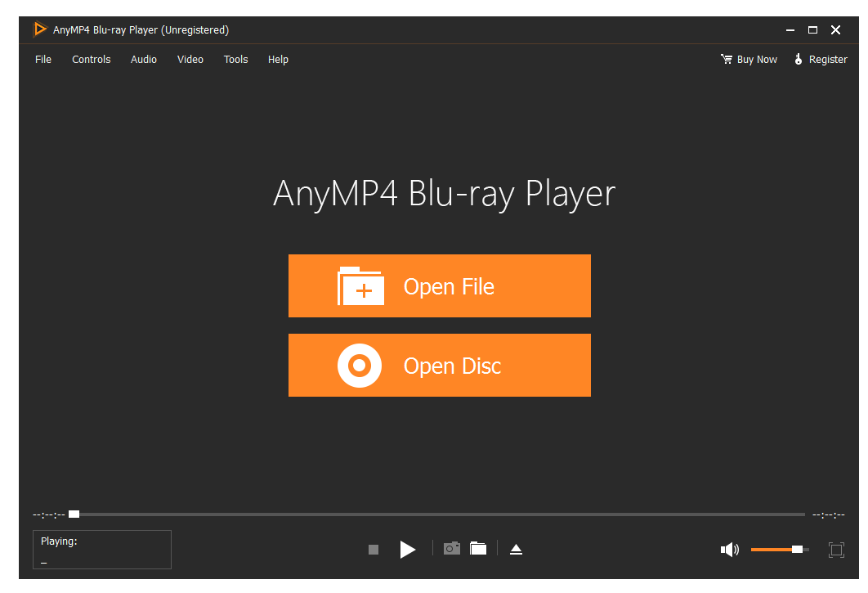Open the Tools menu

pos(236,59)
